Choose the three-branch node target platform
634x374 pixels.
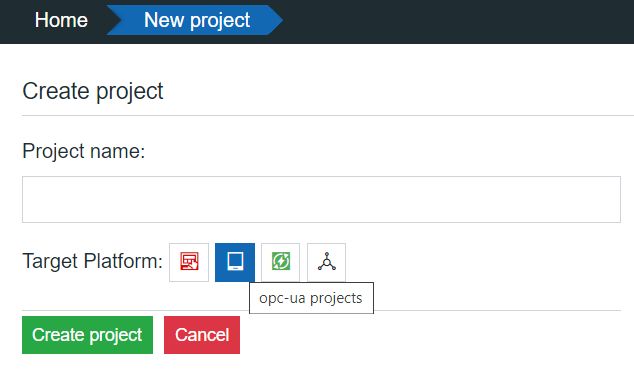[327, 262]
